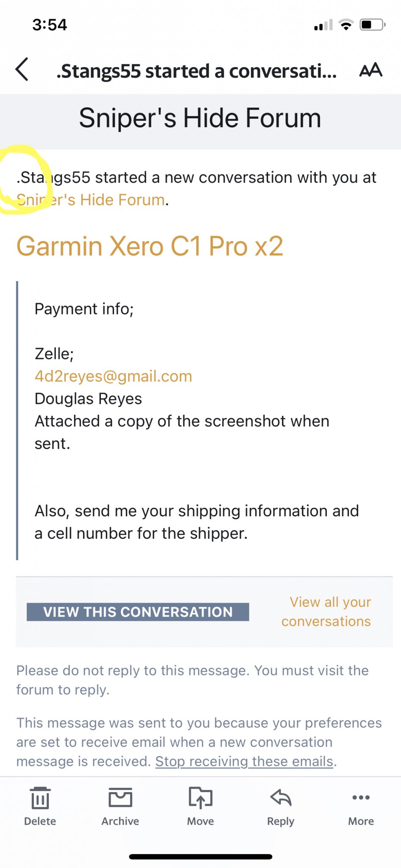Open the View all your conversations link
The image size is (401, 868).
(x=326, y=612)
